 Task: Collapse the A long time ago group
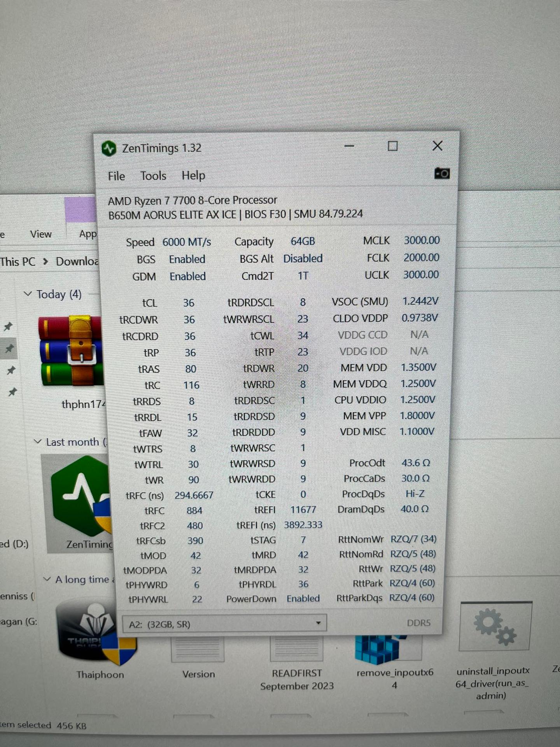click(47, 579)
